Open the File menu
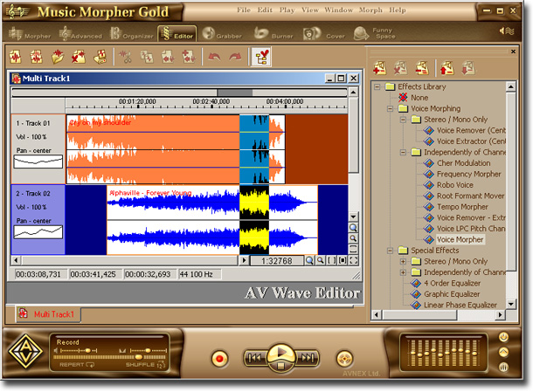Screen dimensions: 533x392 pos(244,10)
